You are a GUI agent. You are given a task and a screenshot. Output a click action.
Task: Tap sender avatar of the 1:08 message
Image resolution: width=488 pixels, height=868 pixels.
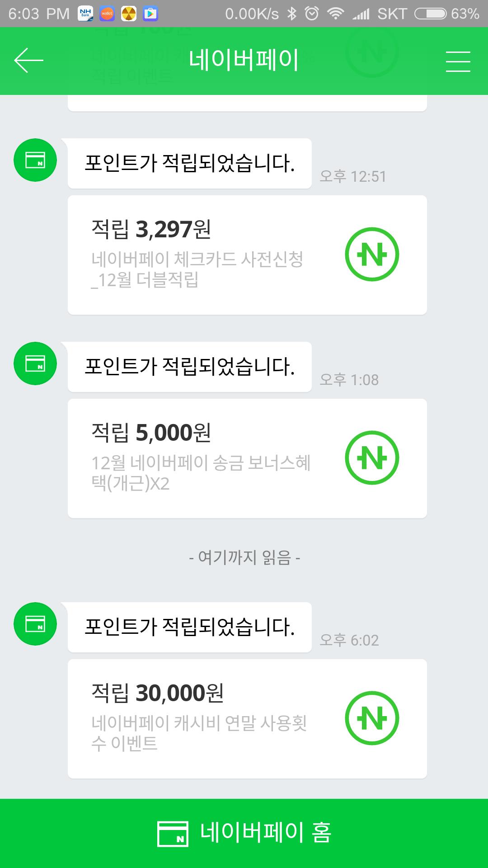tap(35, 363)
